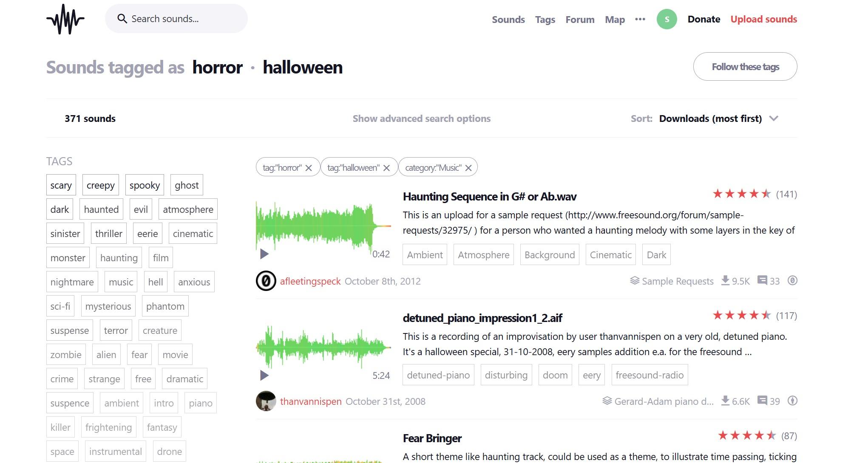This screenshot has width=868, height=463.
Task: Focus the Search sounds input field
Action: coord(183,19)
